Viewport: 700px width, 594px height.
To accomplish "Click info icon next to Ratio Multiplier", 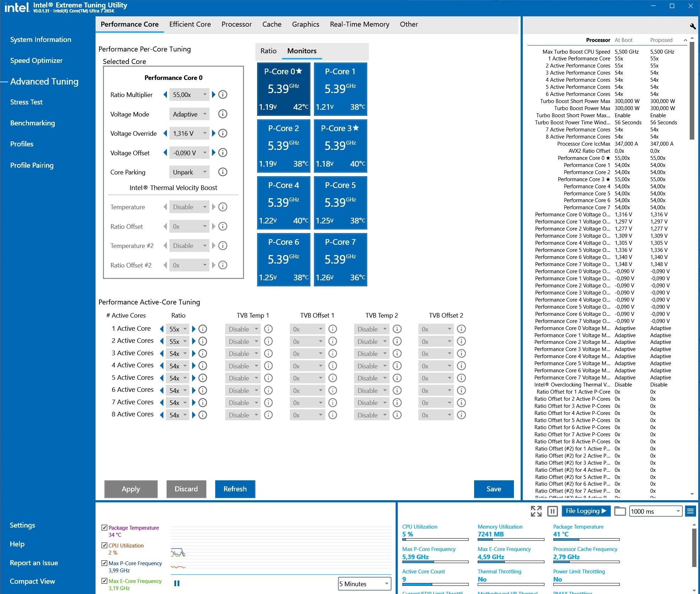I will point(223,94).
